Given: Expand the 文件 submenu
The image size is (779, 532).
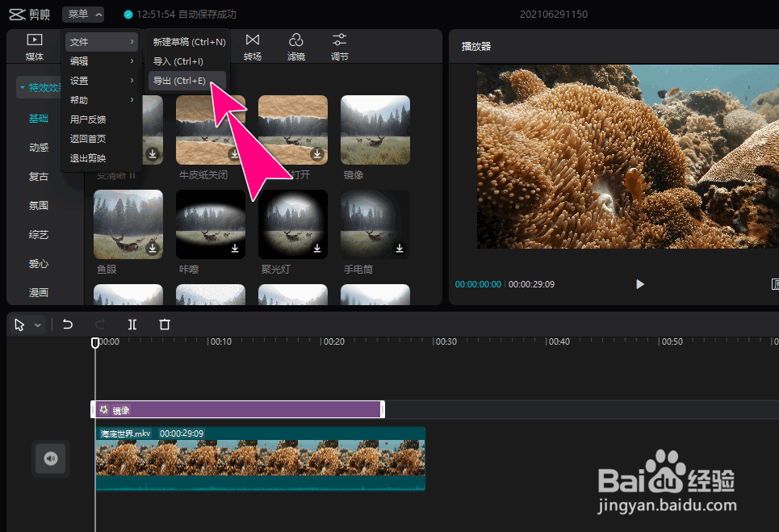Looking at the screenshot, I should [102, 42].
